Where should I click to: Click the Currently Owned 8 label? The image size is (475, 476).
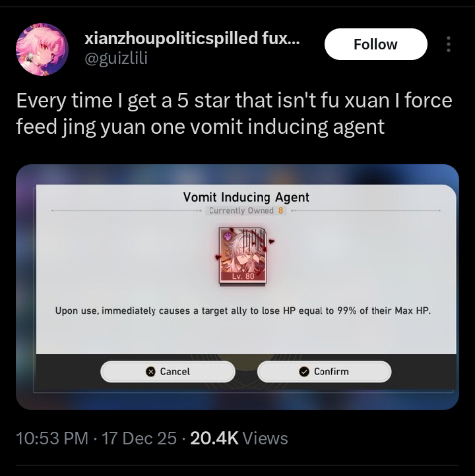(246, 210)
